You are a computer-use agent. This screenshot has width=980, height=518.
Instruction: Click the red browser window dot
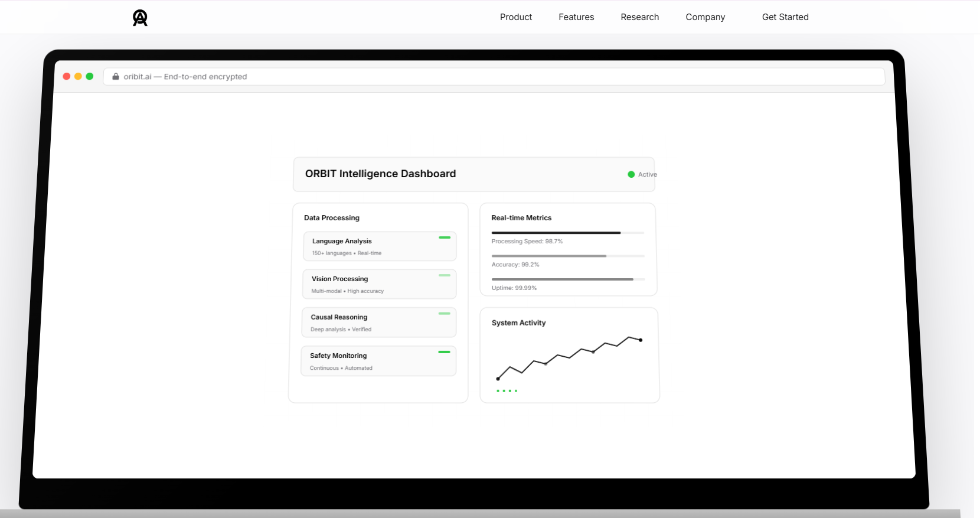[x=67, y=76]
